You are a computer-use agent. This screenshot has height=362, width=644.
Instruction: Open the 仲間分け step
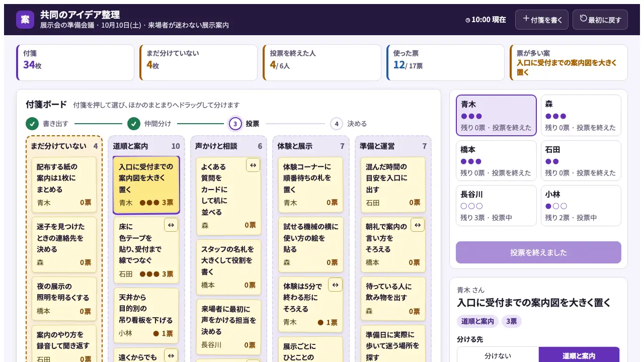[149, 124]
